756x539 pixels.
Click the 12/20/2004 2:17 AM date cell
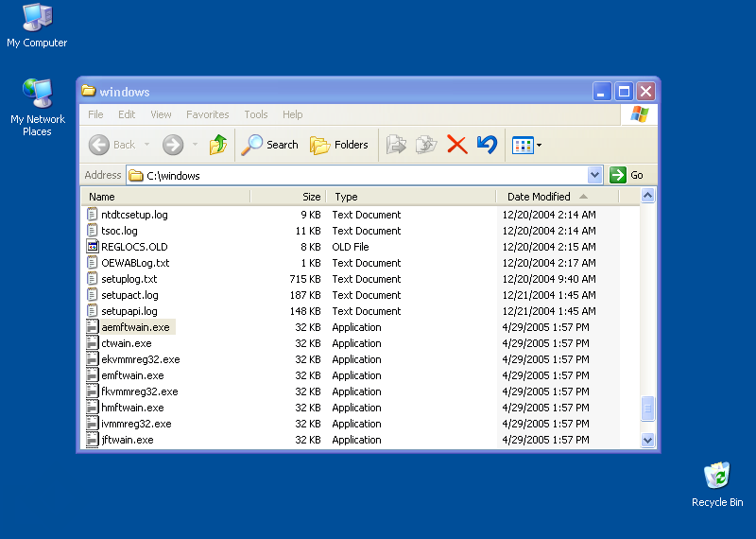click(x=549, y=263)
